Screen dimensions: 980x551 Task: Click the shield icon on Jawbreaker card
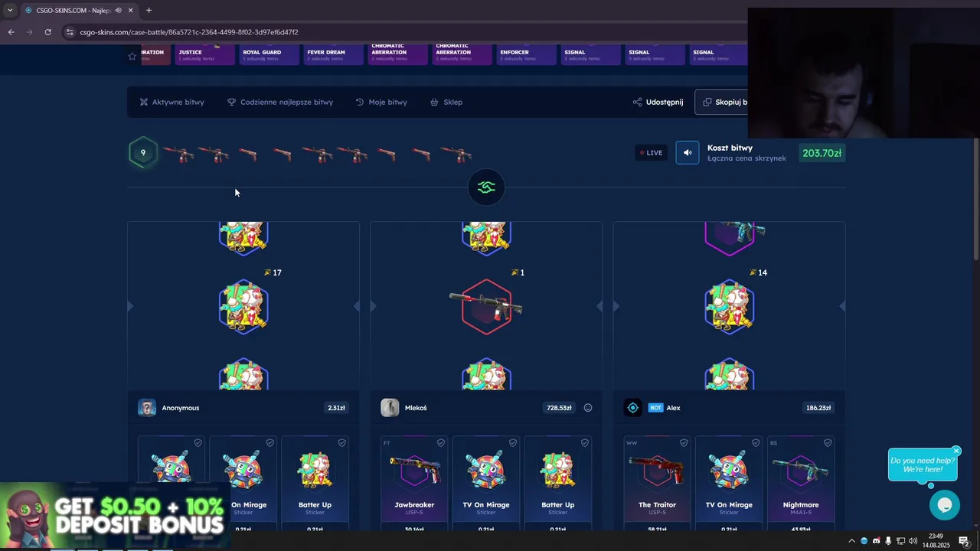pyautogui.click(x=441, y=442)
